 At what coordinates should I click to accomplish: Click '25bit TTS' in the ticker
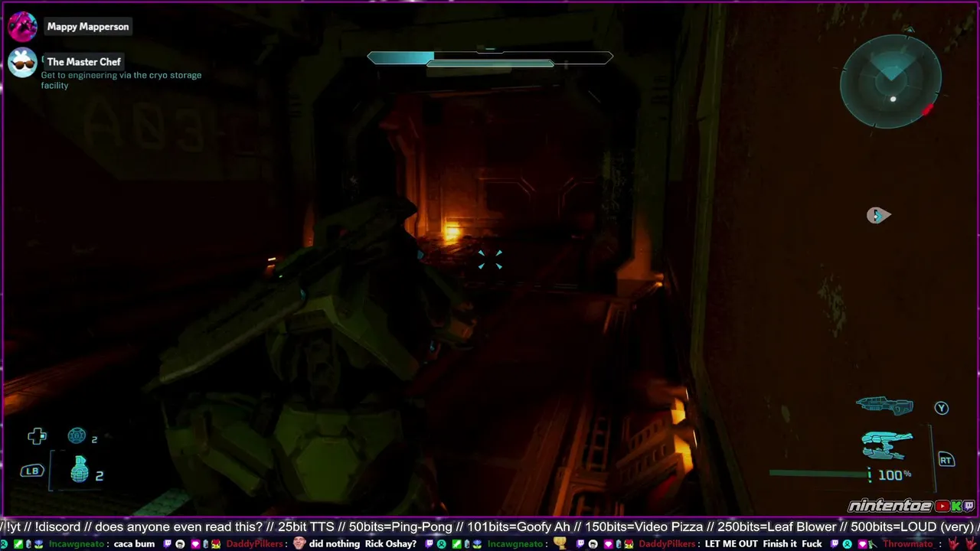tap(306, 527)
